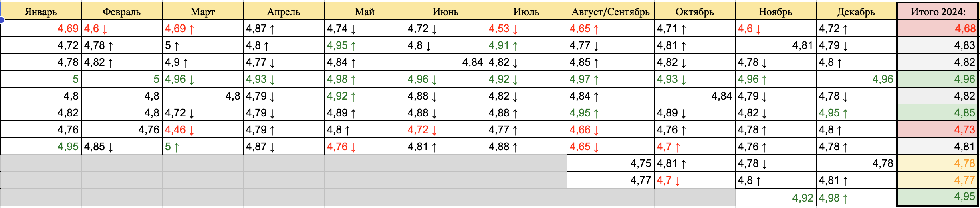980x208 pixels.
Task: Select the Февраль header cell
Action: (122, 12)
